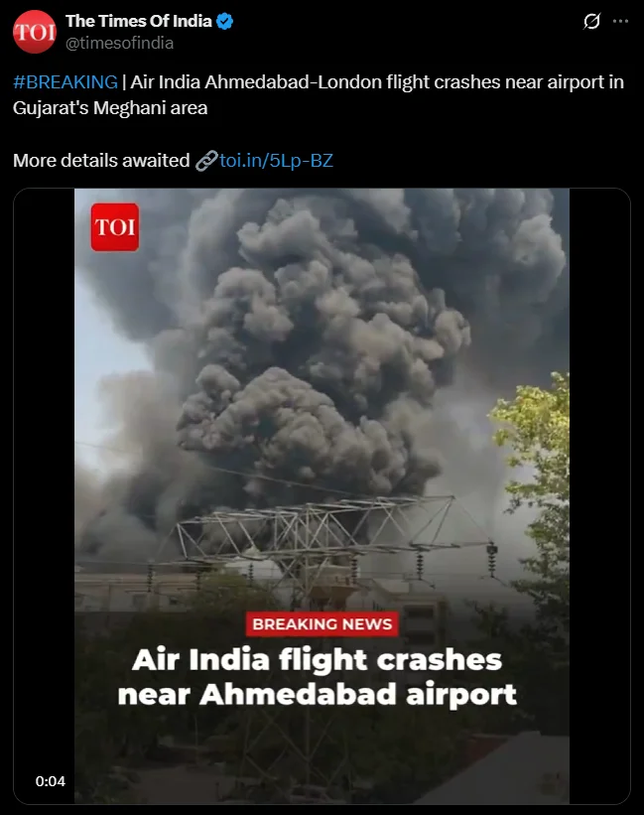Click the 'Air India flight crashes' video caption
Viewport: 644px width, 815px height.
(x=317, y=659)
